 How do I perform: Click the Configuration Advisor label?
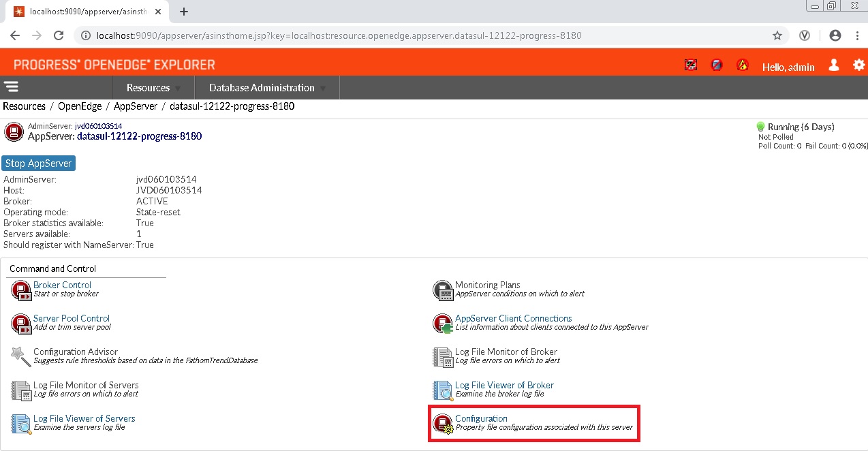[x=76, y=352]
